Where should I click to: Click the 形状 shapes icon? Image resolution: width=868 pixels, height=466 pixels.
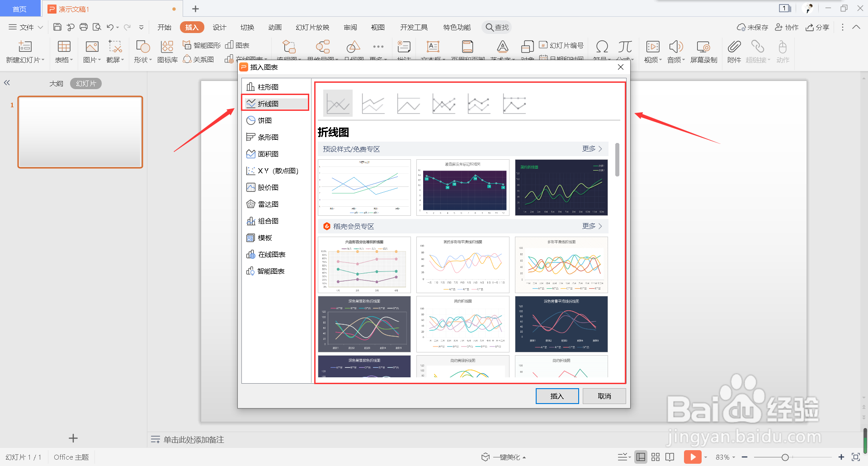pyautogui.click(x=142, y=47)
